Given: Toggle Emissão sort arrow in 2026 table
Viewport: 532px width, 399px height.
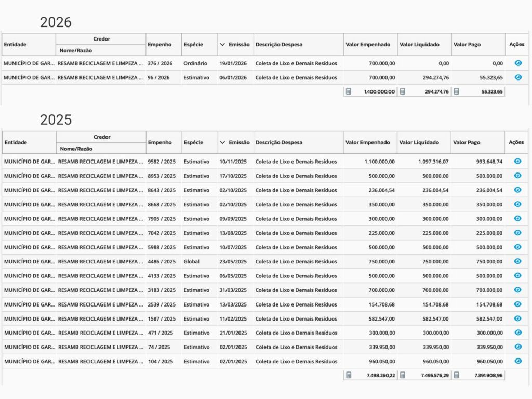Looking at the screenshot, I should pyautogui.click(x=223, y=45).
